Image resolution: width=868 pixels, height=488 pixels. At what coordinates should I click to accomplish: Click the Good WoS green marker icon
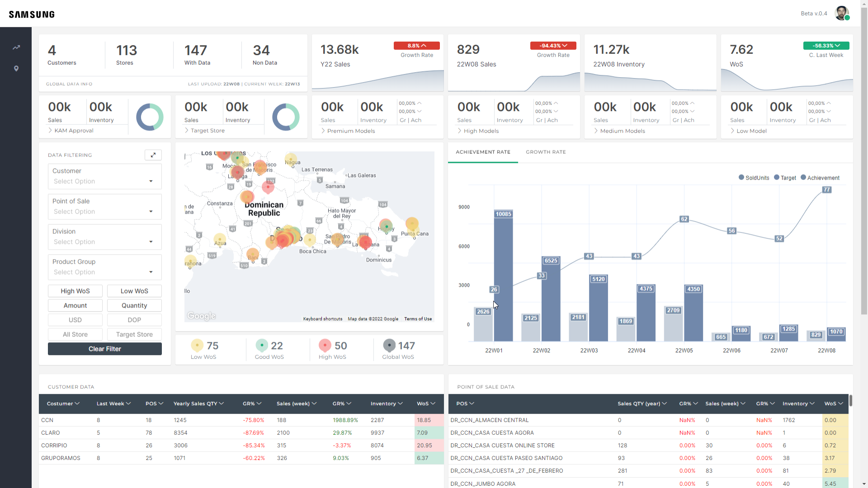tap(262, 346)
